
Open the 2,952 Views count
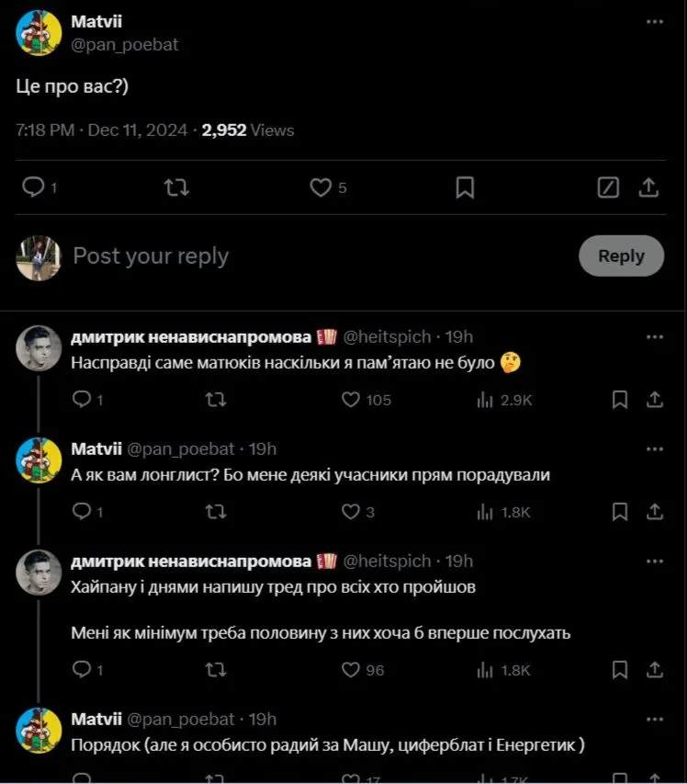click(248, 131)
